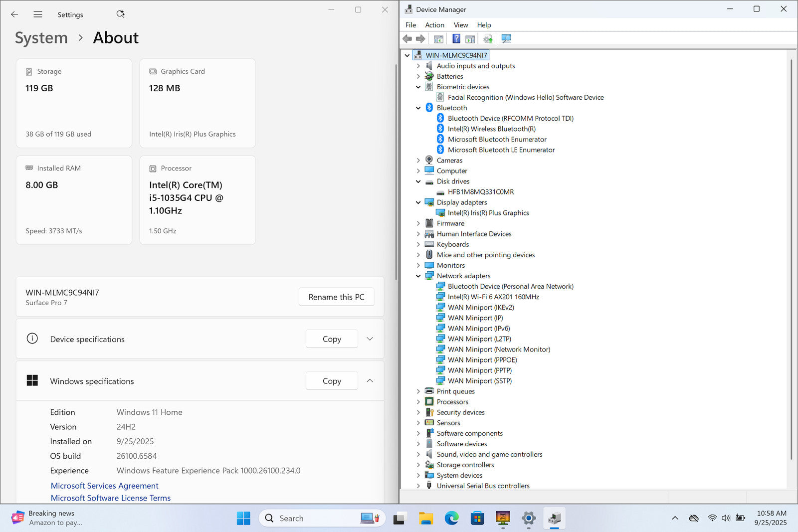Collapse the Windows specifications section
This screenshot has width=798, height=532.
[370, 381]
